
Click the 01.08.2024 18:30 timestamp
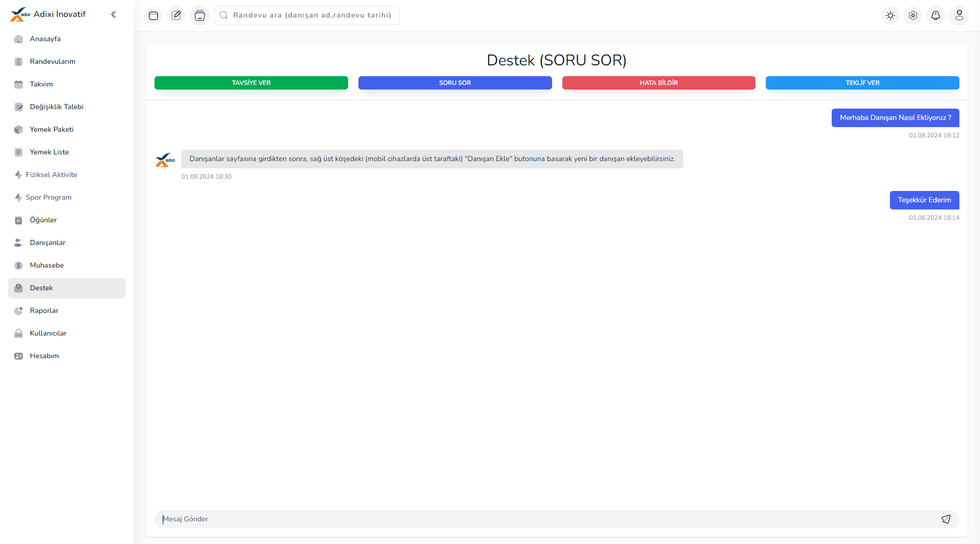(x=207, y=177)
